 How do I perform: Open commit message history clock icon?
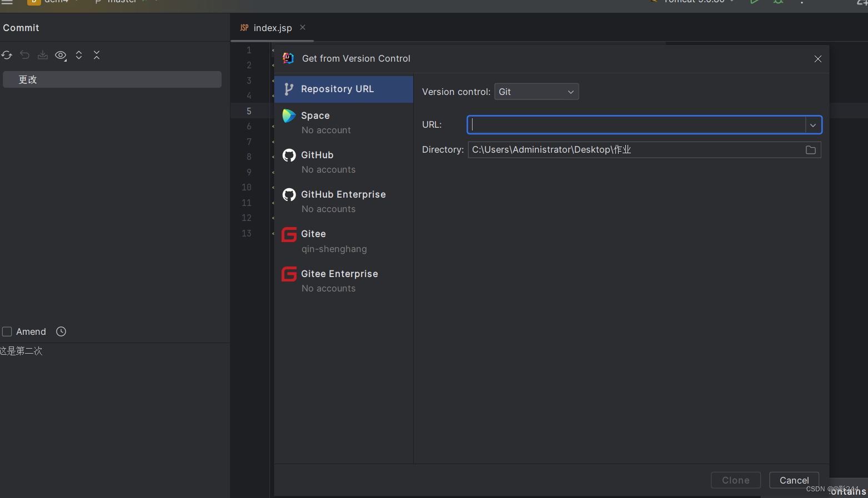point(61,331)
